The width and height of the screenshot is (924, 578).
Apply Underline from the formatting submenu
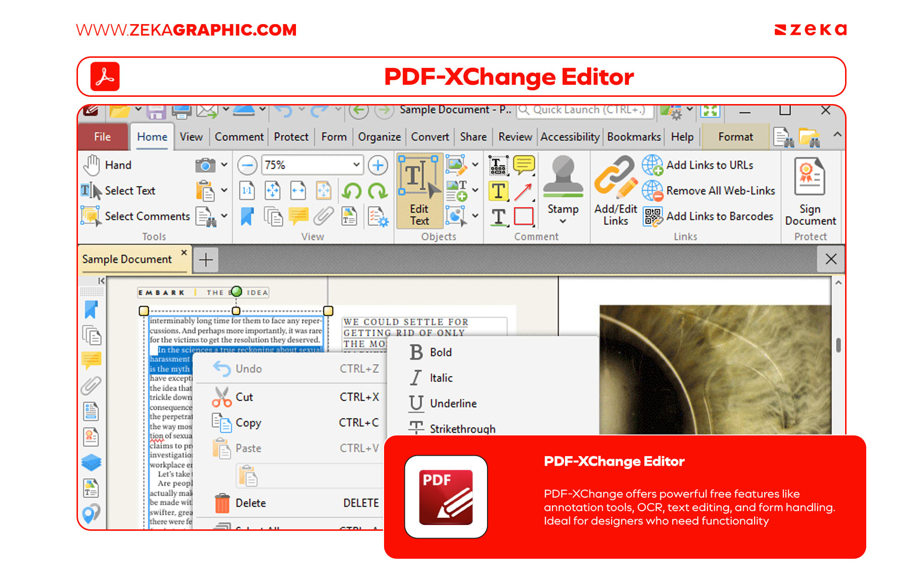(493, 404)
